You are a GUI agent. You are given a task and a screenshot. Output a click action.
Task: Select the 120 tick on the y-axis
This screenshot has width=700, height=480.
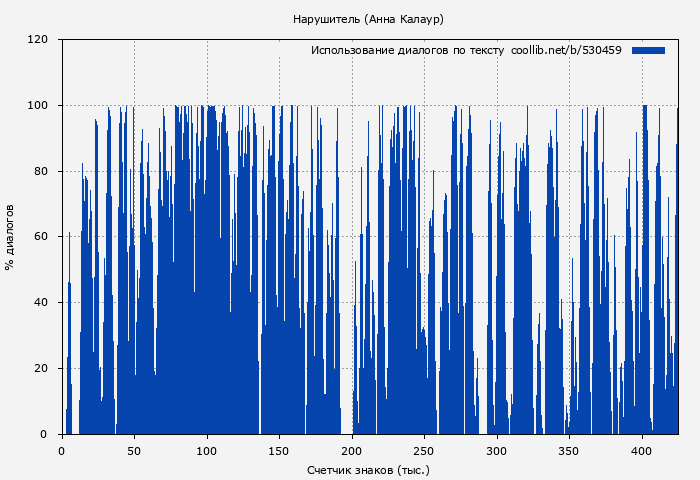(38, 40)
